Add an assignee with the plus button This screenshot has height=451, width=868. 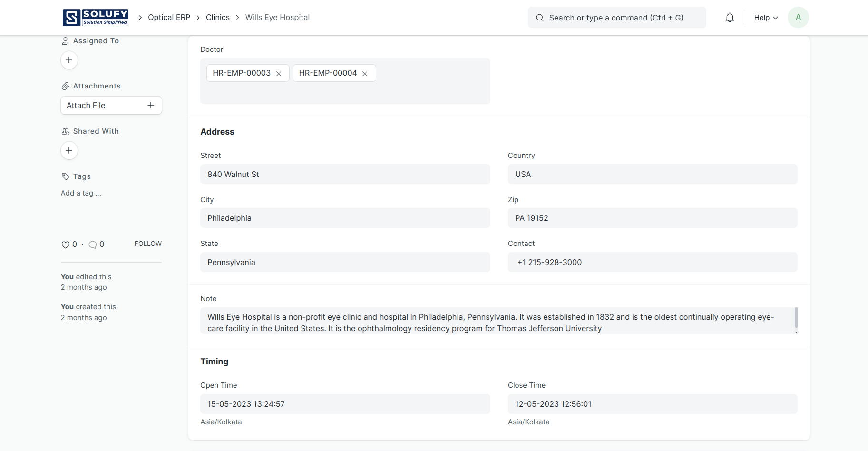coord(69,60)
